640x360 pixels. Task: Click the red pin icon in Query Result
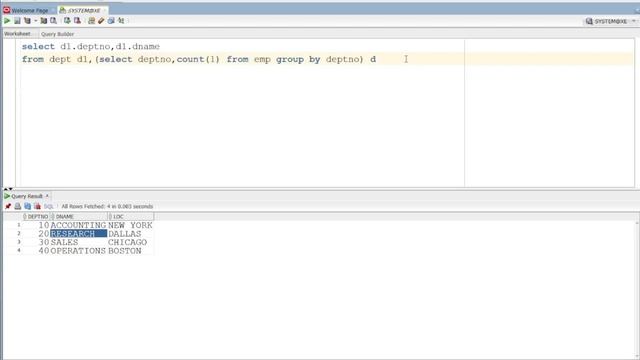click(x=8, y=207)
